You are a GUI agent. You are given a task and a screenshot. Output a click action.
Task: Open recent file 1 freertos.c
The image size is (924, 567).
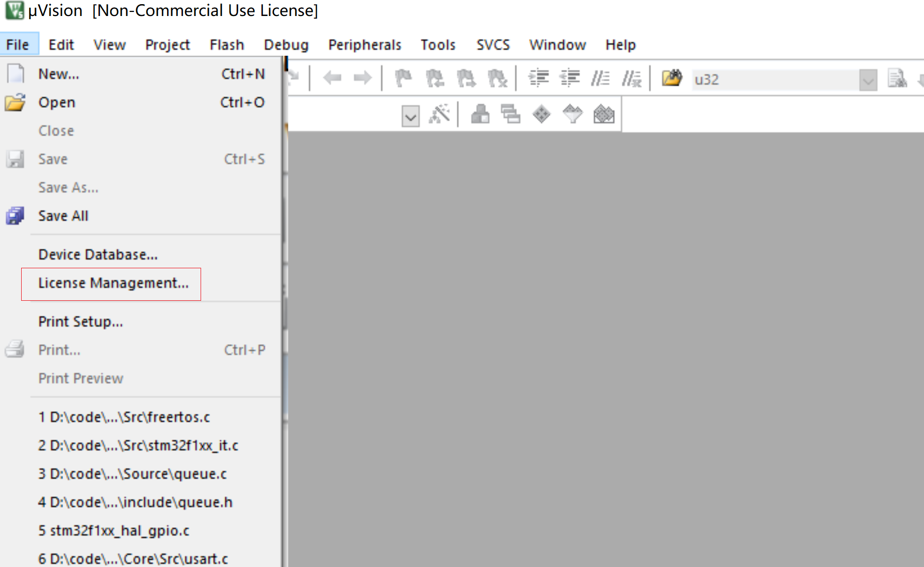coord(141,417)
